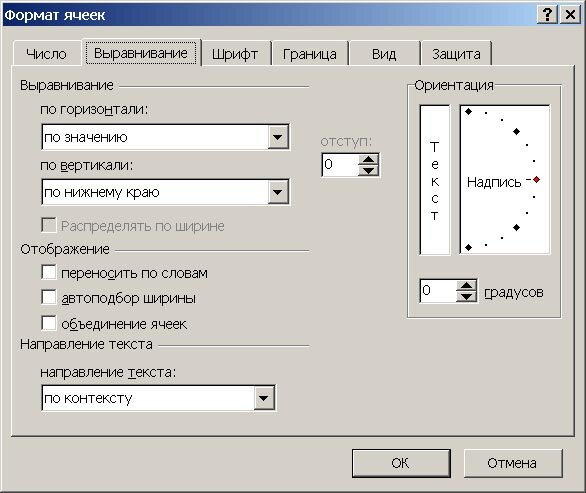Image resolution: width=586 pixels, height=493 pixels.
Task: Open the по горизонтали dropdown arrow
Action: coord(278,137)
